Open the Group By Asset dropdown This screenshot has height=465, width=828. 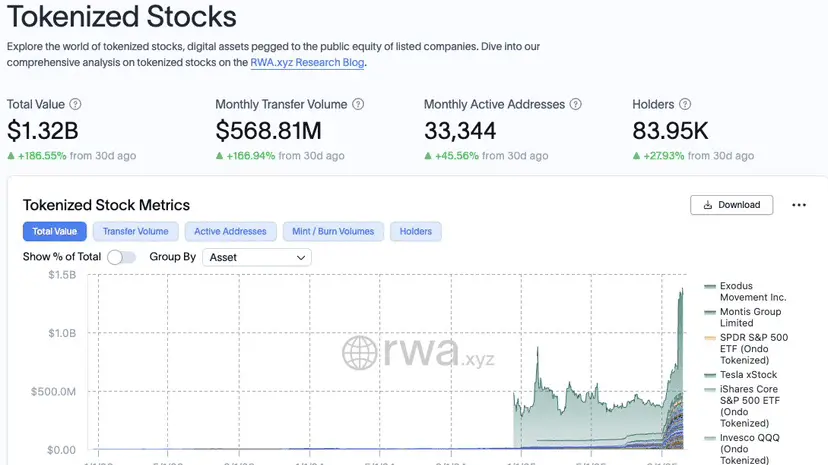tap(257, 257)
